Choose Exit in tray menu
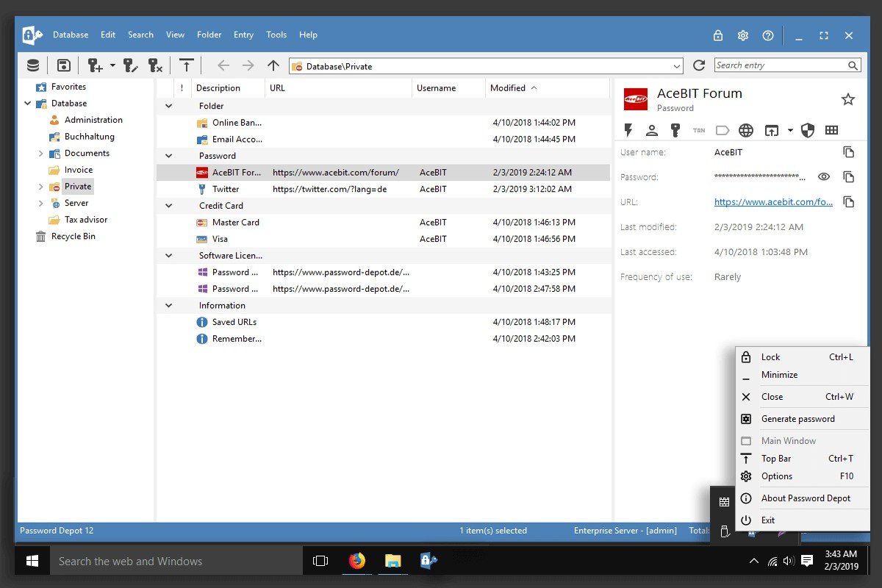The height and width of the screenshot is (588, 882). (x=803, y=520)
